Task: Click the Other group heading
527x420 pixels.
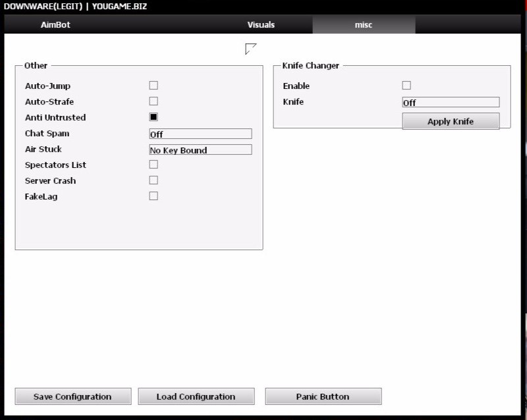Action: 36,66
